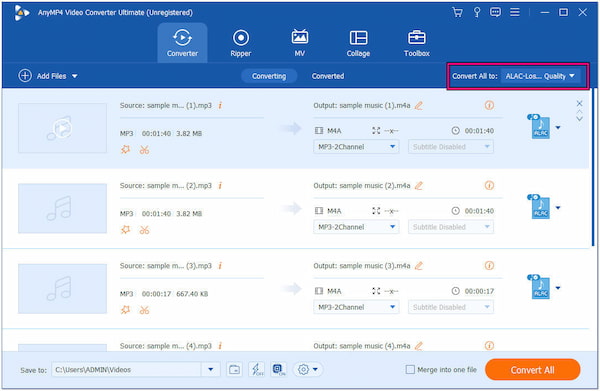Switch to the Ripper tab
This screenshot has height=391, width=600.
pos(241,43)
